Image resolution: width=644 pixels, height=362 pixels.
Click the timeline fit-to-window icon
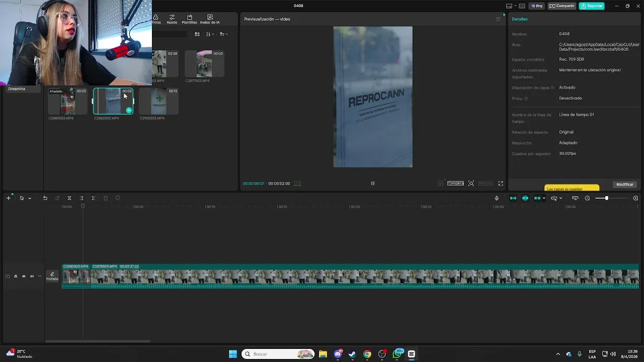tap(575, 198)
